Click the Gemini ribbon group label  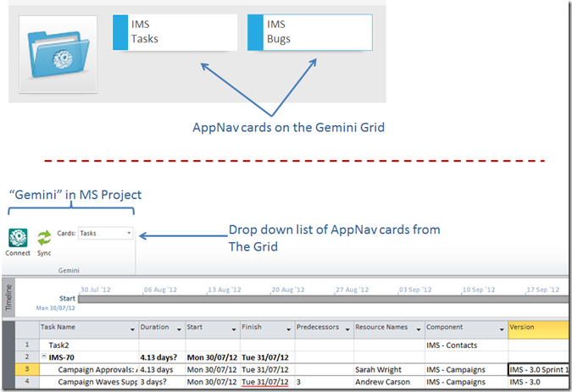click(69, 270)
